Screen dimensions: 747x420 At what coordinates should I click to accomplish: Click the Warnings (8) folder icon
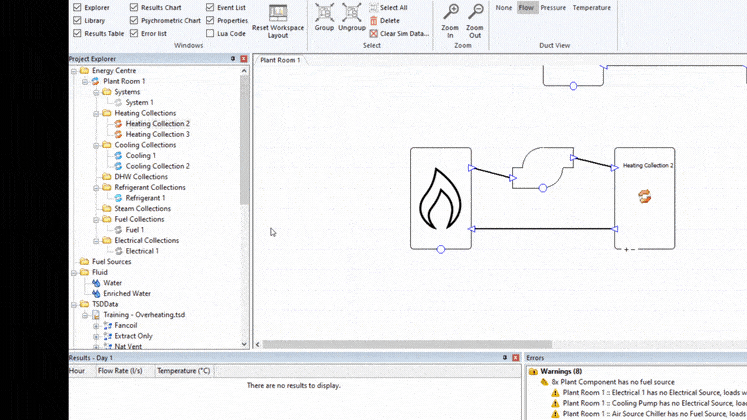[533, 371]
